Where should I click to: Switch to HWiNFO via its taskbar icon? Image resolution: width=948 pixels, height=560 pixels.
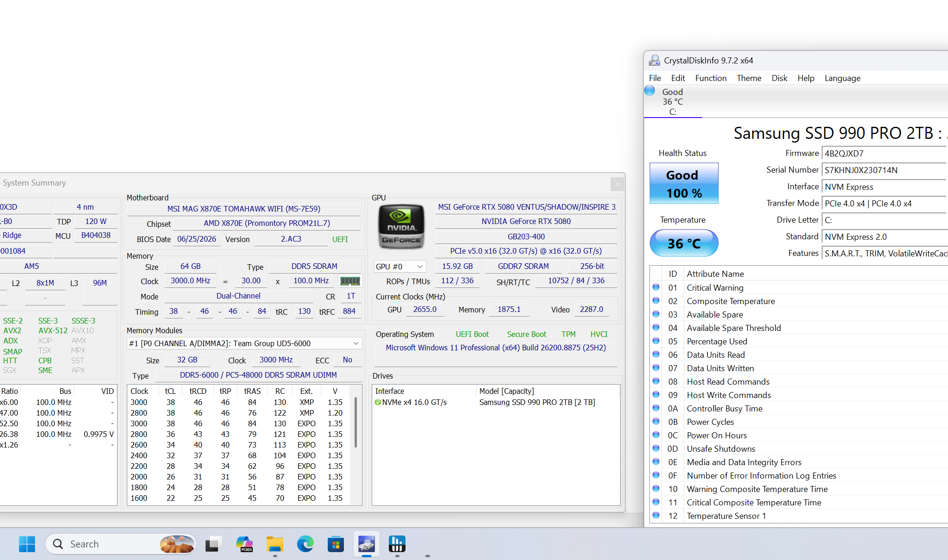coord(397,544)
